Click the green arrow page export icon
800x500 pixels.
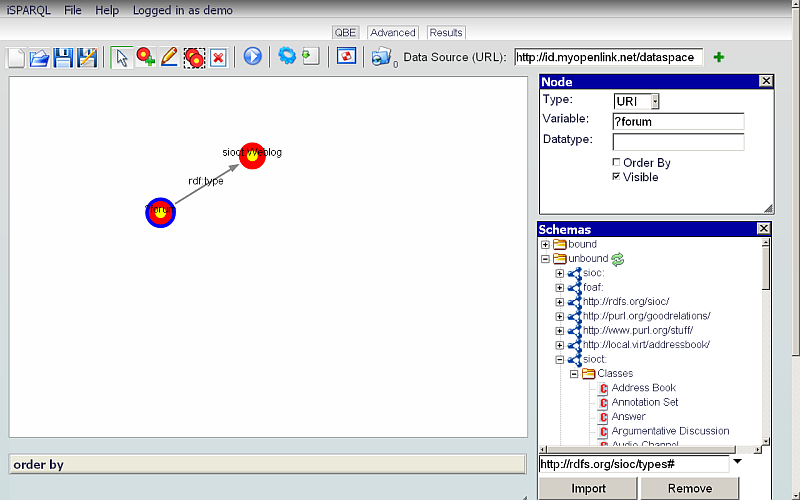[x=311, y=56]
